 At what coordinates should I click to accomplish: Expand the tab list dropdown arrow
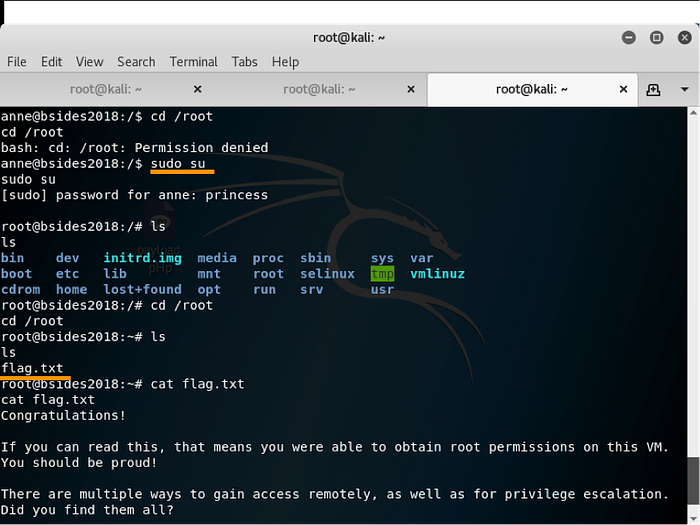pos(685,89)
